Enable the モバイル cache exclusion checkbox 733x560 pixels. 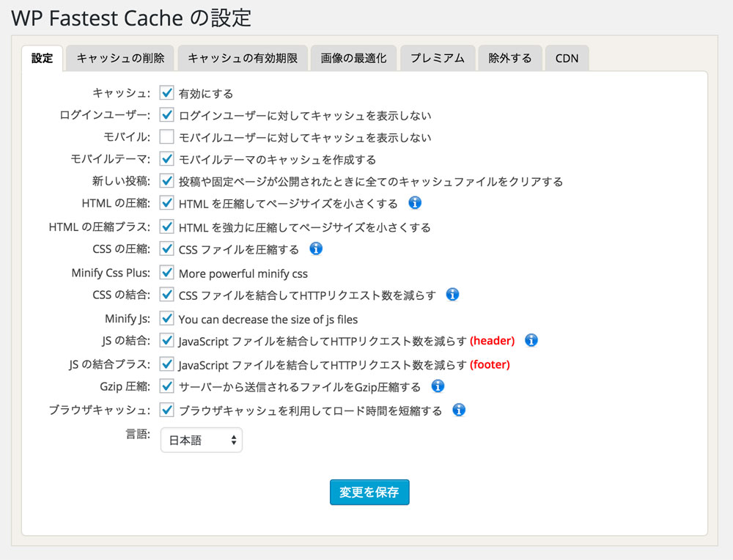click(166, 137)
